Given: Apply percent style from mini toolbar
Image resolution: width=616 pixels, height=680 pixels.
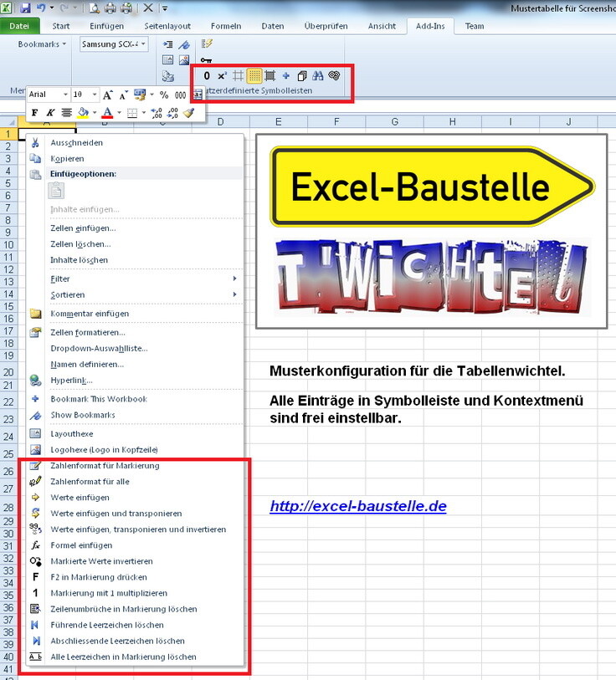Looking at the screenshot, I should [164, 95].
